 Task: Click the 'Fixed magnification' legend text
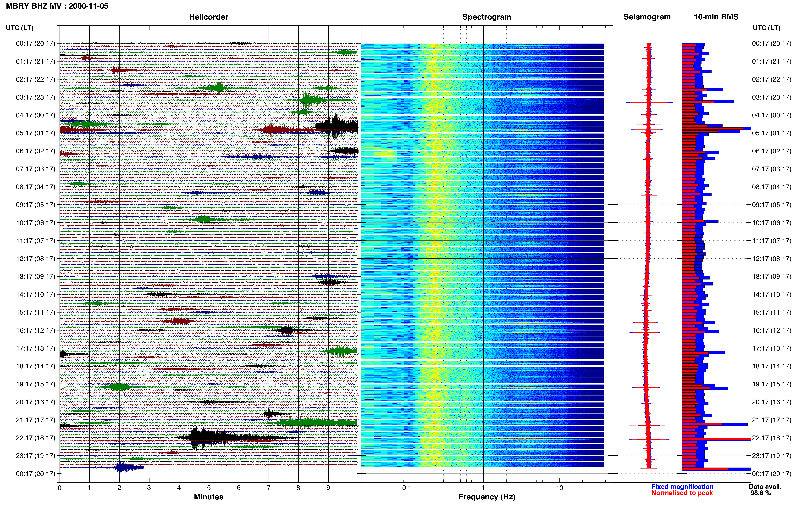682,486
